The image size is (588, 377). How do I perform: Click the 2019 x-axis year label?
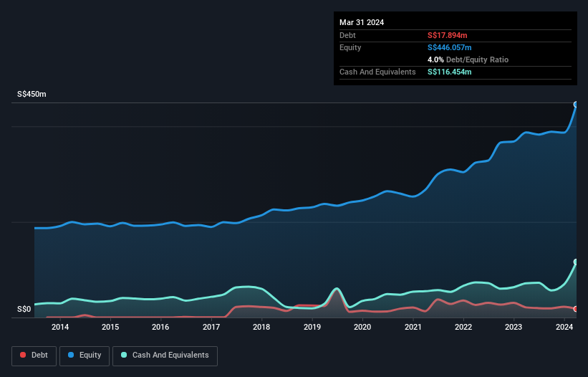tap(312, 328)
